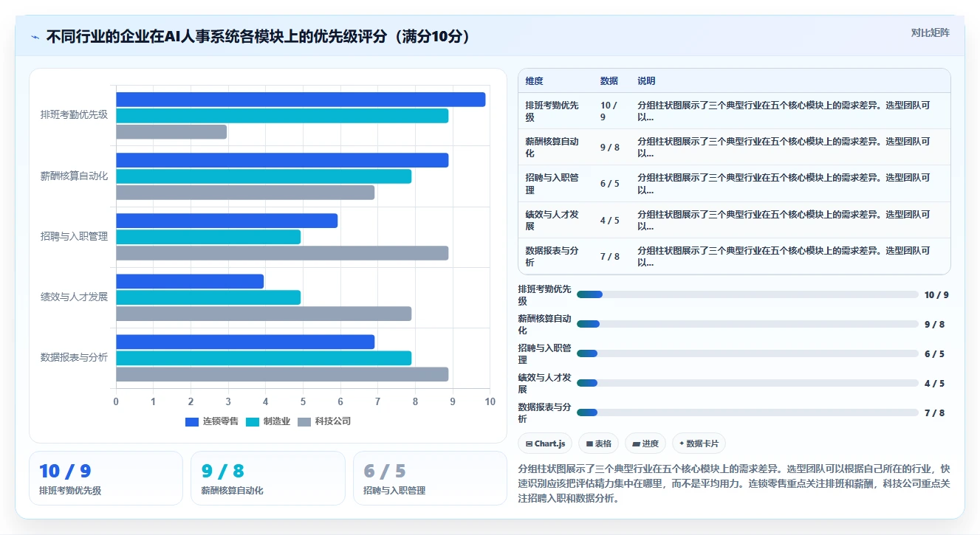
Task: Click 制造业 bar for 排班考勤优先级
Action: [x=282, y=116]
